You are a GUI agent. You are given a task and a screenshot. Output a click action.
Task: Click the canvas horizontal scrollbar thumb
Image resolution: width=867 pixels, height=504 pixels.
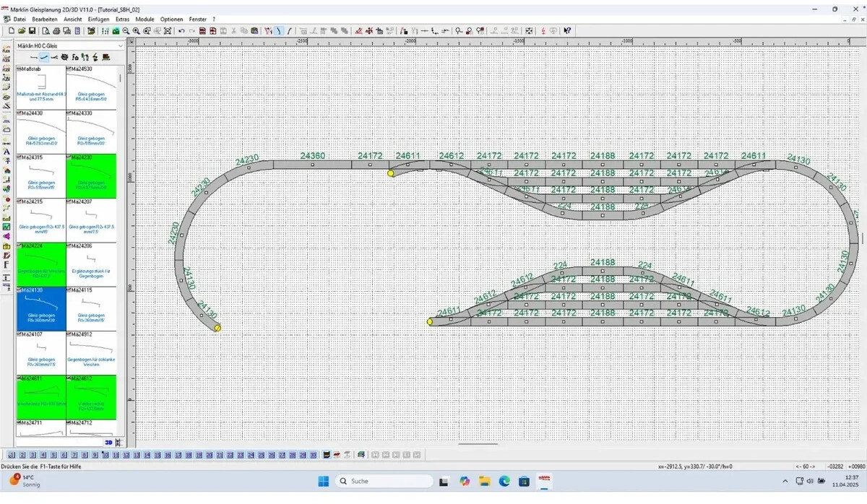pos(478,444)
